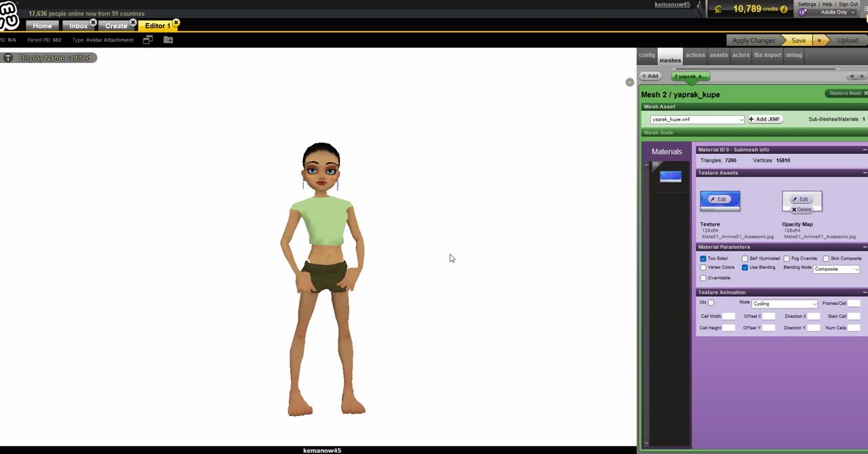
Task: Collapse the Texture Animation section
Action: click(865, 293)
